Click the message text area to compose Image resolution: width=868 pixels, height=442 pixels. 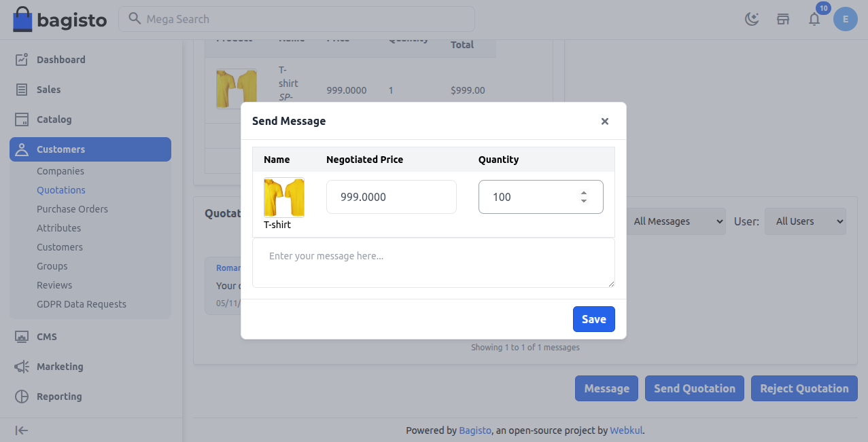(433, 262)
